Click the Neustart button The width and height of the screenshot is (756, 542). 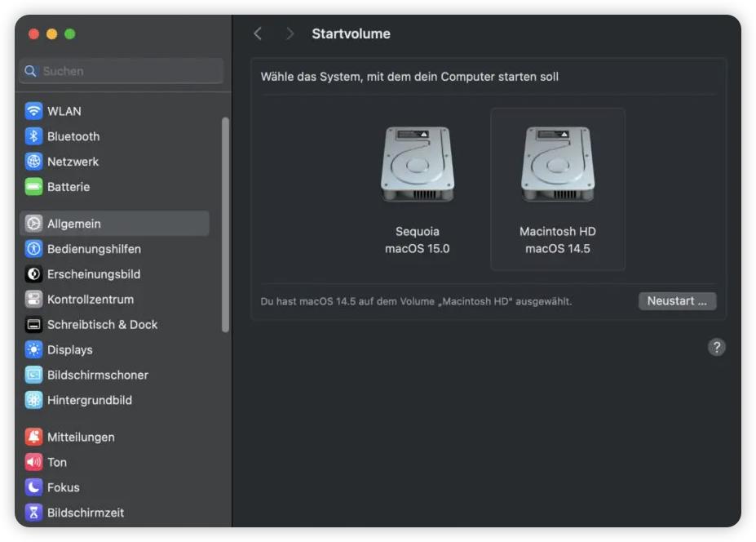point(677,300)
